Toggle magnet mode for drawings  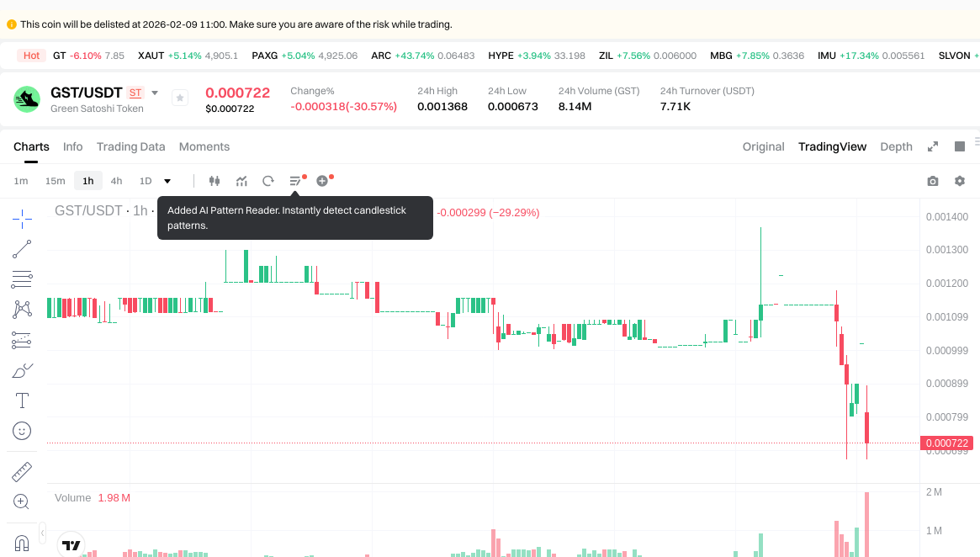coord(23,542)
